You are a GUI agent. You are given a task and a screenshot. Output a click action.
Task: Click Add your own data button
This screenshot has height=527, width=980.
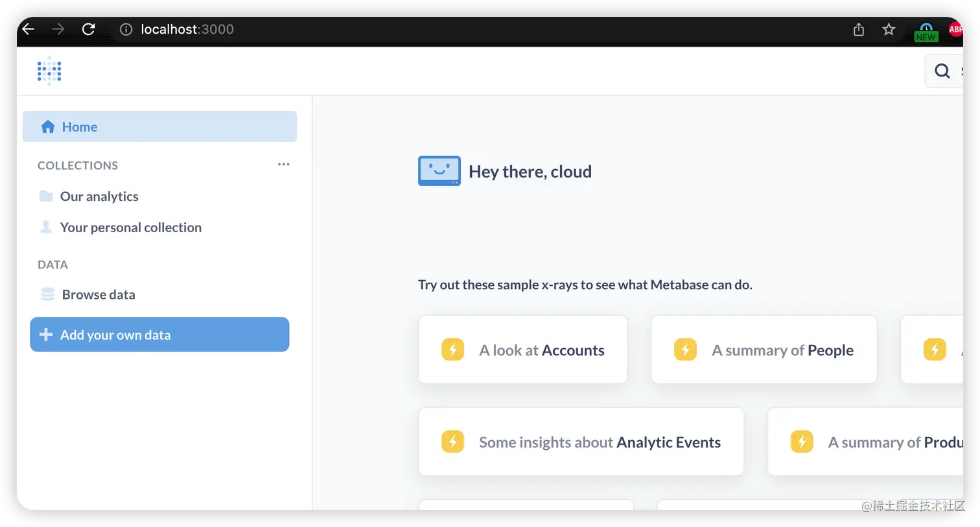point(159,334)
